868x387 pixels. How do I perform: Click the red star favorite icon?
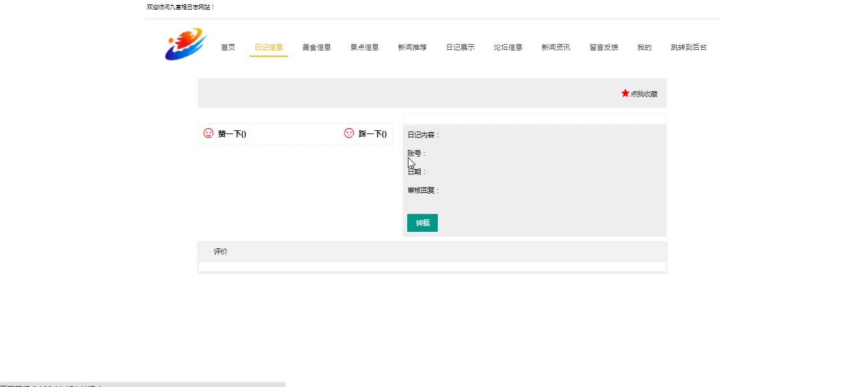tap(625, 93)
